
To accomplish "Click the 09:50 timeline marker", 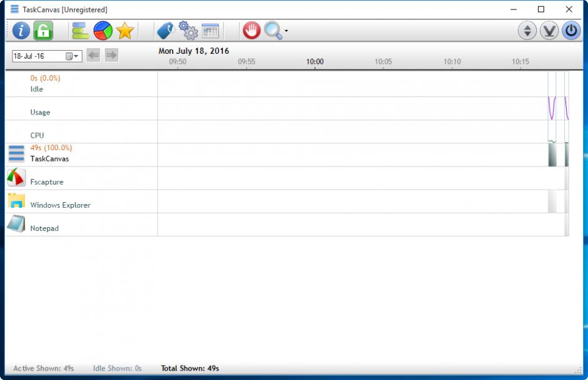I will pyautogui.click(x=178, y=61).
